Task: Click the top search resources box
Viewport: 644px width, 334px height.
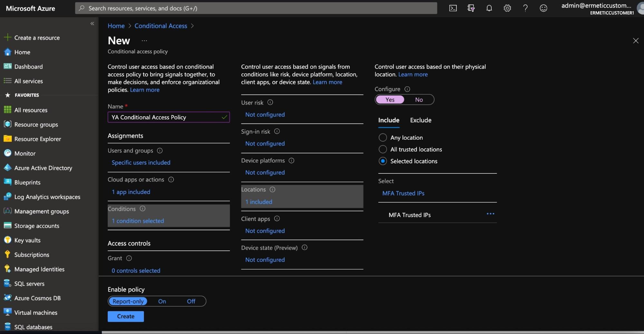Action: tap(256, 8)
